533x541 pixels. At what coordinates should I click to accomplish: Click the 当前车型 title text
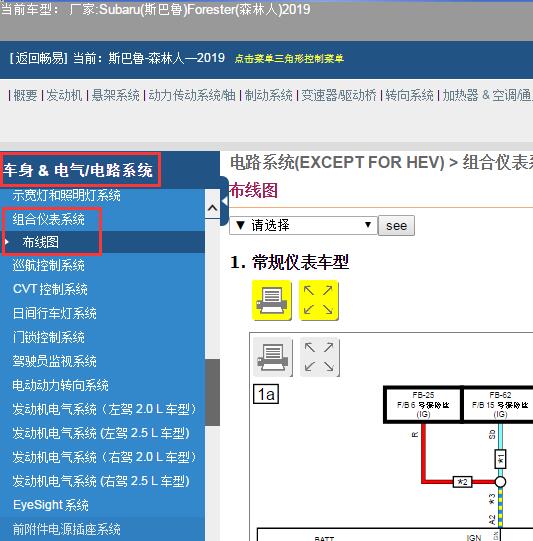click(x=155, y=9)
